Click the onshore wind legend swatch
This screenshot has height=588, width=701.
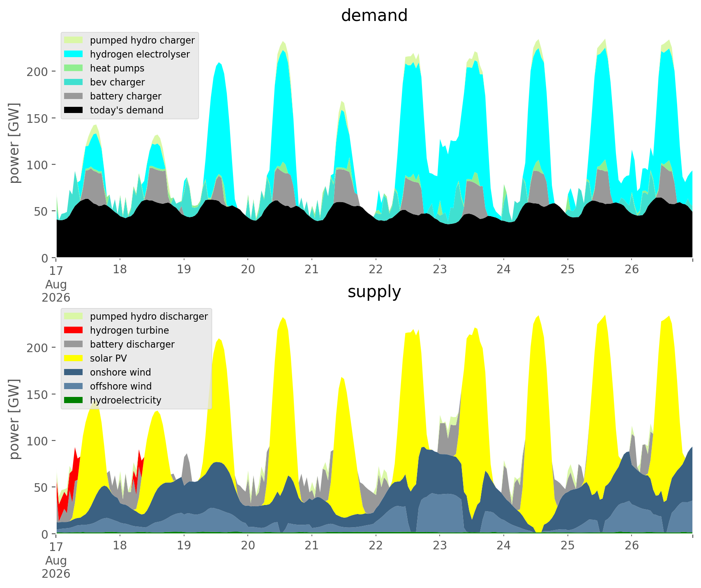74,372
